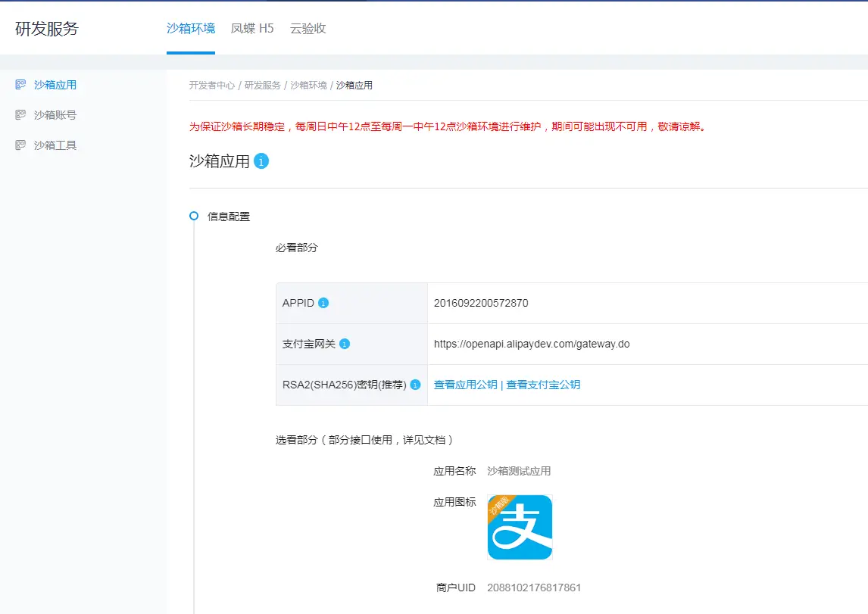
Task: Click the gateway URL https://openapi.alipaydev.com/gateway.do
Action: pyautogui.click(x=532, y=344)
